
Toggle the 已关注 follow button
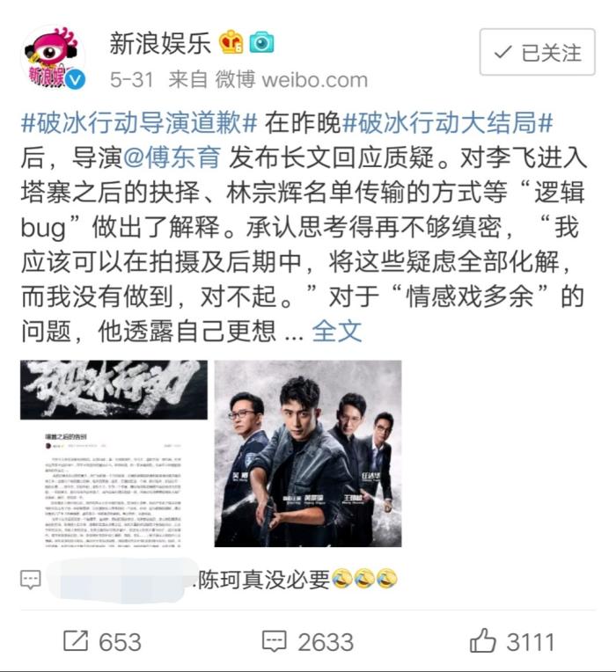tap(537, 52)
